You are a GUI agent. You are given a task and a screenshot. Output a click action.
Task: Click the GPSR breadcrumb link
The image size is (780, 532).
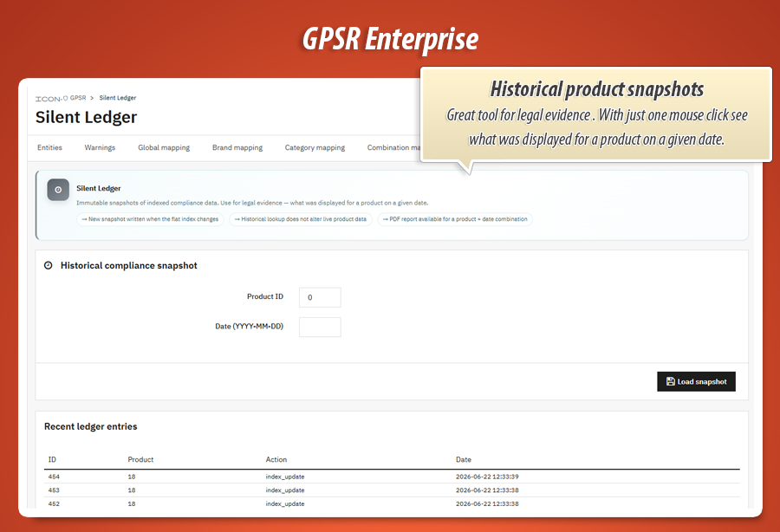(78, 98)
